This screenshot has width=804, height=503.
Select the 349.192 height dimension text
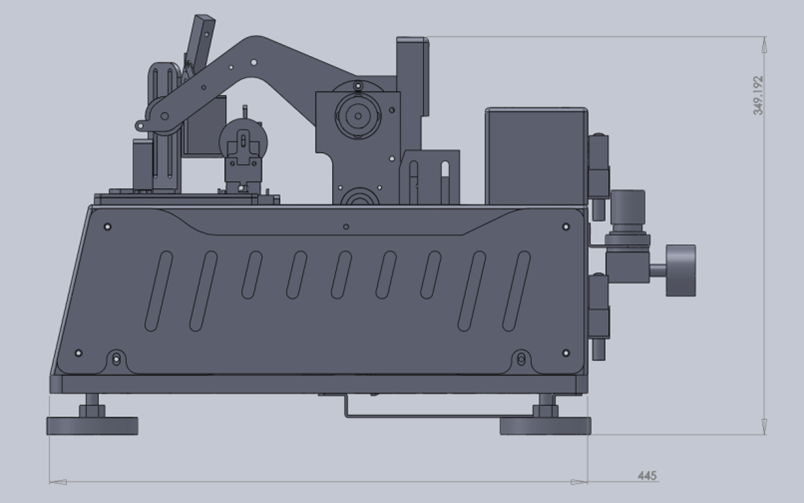(758, 96)
